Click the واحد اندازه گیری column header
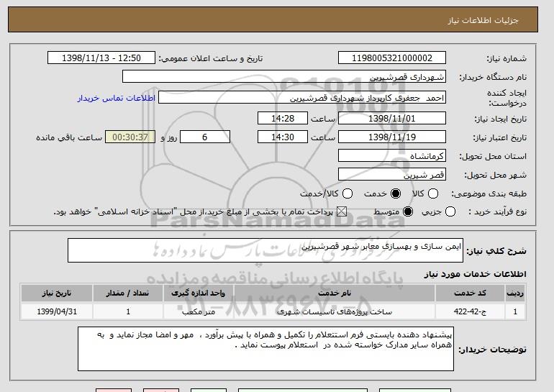The height and width of the screenshot is (392, 554). click(x=198, y=293)
